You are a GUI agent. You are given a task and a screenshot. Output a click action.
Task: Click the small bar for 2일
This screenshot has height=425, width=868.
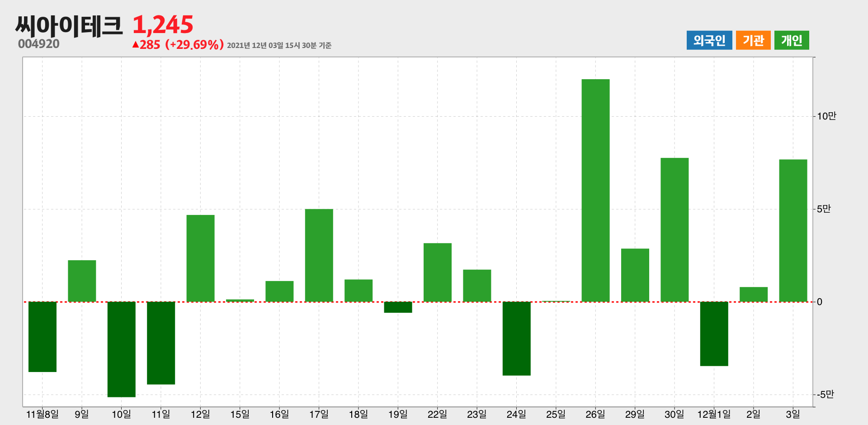pyautogui.click(x=754, y=294)
